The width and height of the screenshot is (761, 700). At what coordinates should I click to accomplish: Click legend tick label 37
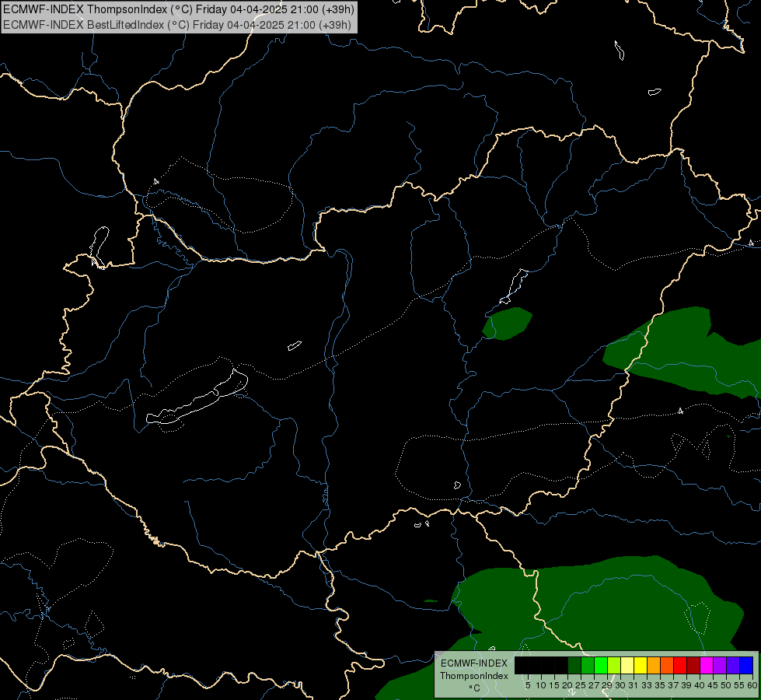pos(674,685)
